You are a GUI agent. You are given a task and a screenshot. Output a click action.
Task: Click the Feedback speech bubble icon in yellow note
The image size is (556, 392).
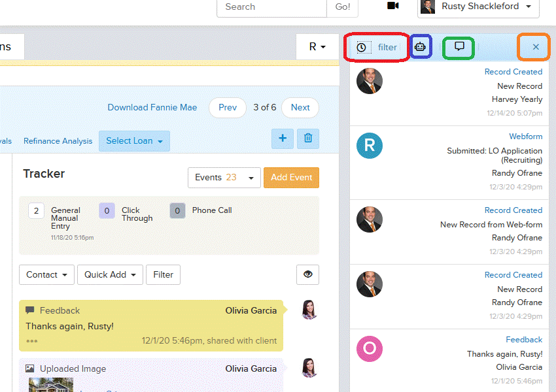[30, 310]
